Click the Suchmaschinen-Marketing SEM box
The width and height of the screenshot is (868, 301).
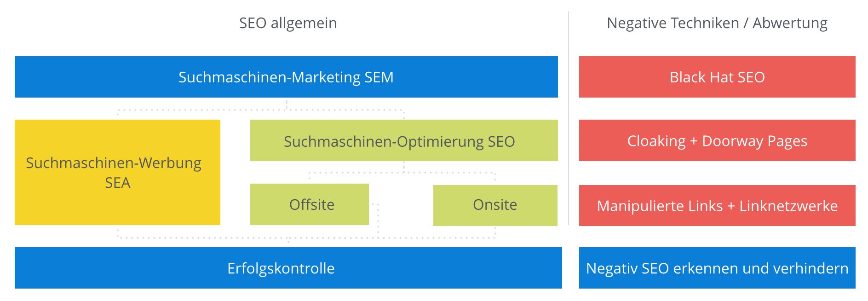[286, 77]
